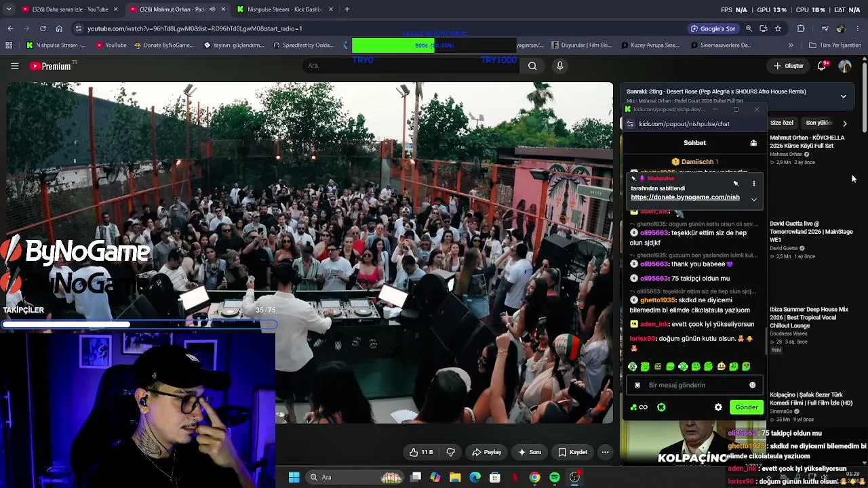Select the Son yüklenenler filter chip
Image resolution: width=868 pixels, height=488 pixels.
click(x=818, y=123)
